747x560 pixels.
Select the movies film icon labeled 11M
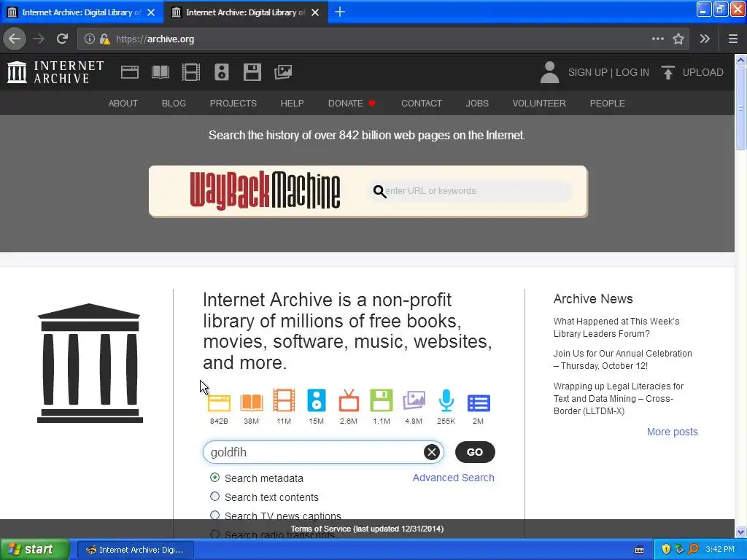tap(284, 400)
